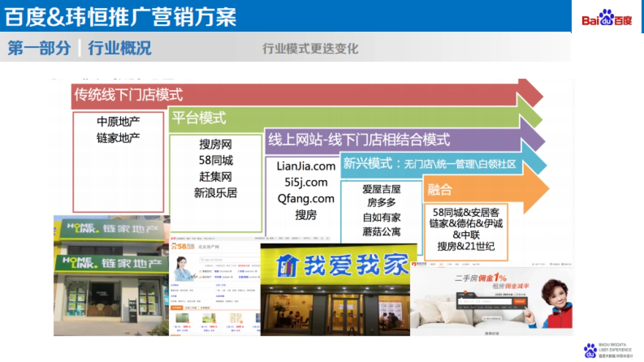Viewport: 644px width, 362px height.
Task: Click the Baidu Bigdata User Experience logo
Action: [607, 350]
